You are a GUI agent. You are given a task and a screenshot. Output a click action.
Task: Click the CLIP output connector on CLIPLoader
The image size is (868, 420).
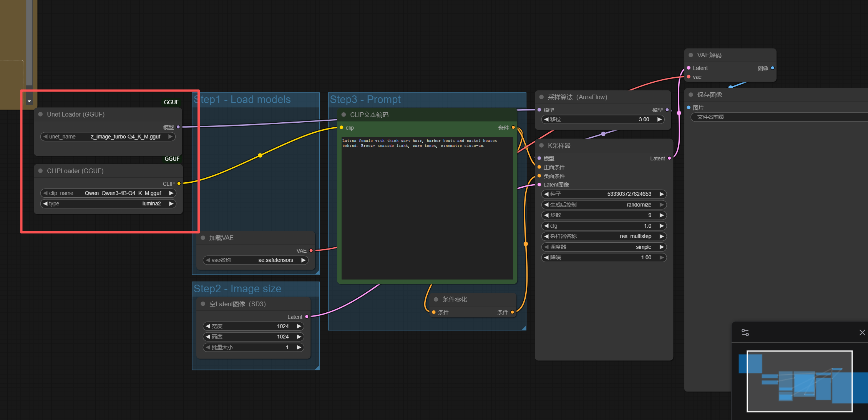pos(179,184)
